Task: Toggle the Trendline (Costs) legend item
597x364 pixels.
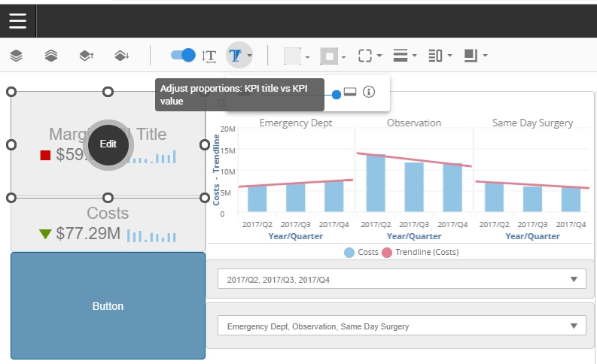Action: (x=420, y=252)
